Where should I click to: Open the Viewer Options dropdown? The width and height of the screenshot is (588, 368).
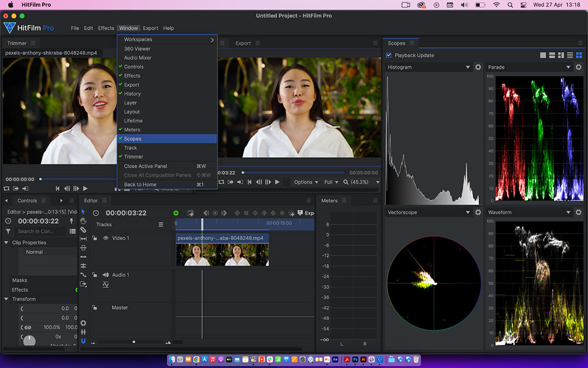pos(306,182)
